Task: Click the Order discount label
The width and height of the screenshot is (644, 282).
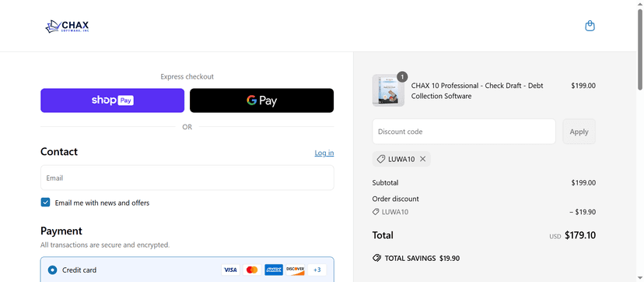Action: coord(396,199)
